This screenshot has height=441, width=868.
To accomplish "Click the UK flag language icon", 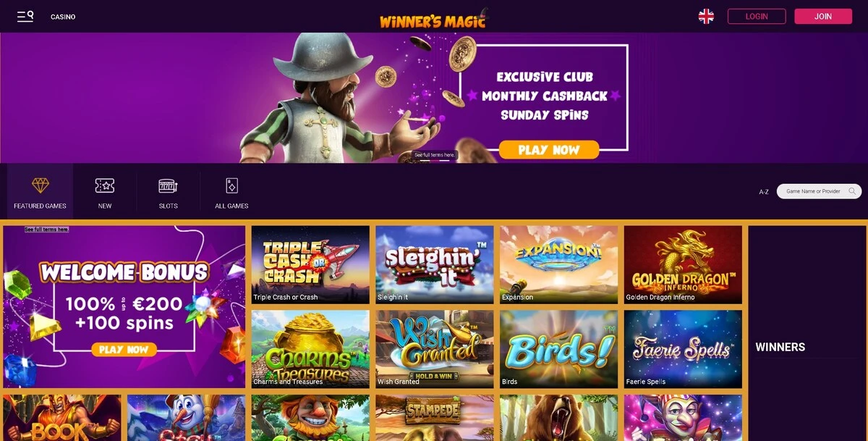I will coord(706,16).
